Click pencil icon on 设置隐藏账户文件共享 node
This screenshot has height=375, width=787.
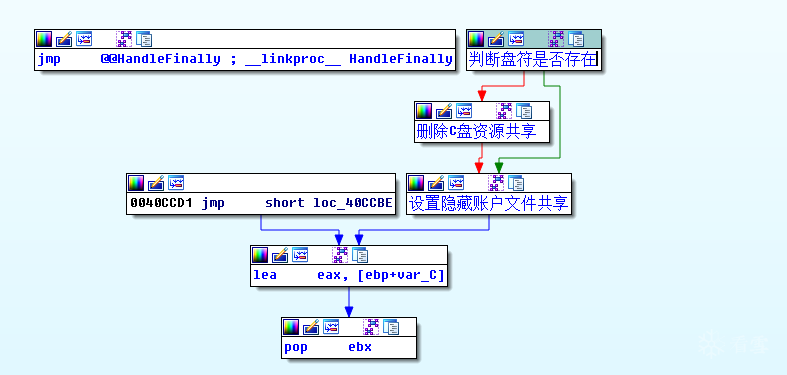tap(436, 183)
